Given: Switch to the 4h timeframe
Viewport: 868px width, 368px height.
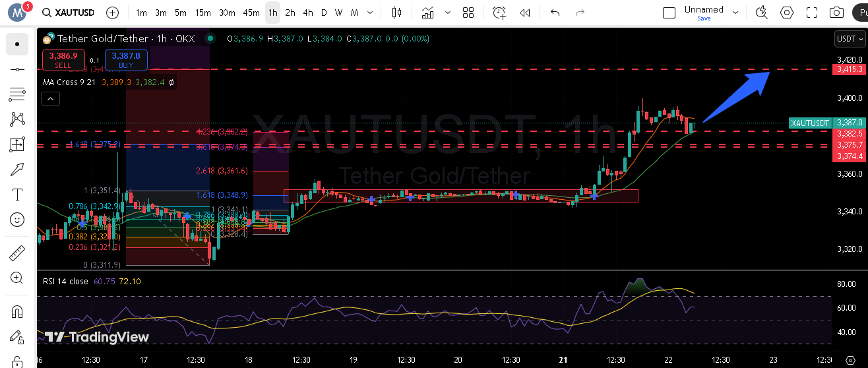Looking at the screenshot, I should [x=308, y=13].
